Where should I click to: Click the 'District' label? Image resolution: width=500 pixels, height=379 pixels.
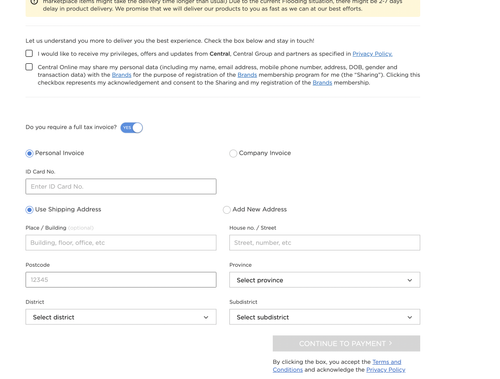pyautogui.click(x=35, y=302)
